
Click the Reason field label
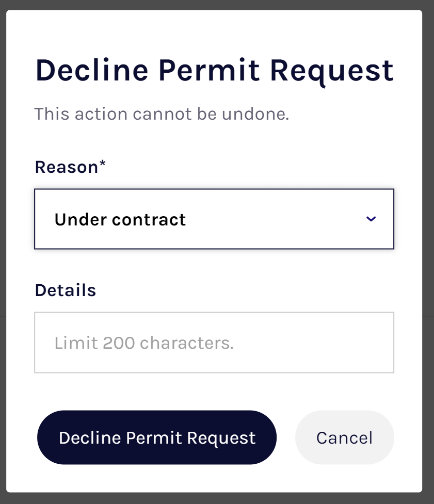66,167
